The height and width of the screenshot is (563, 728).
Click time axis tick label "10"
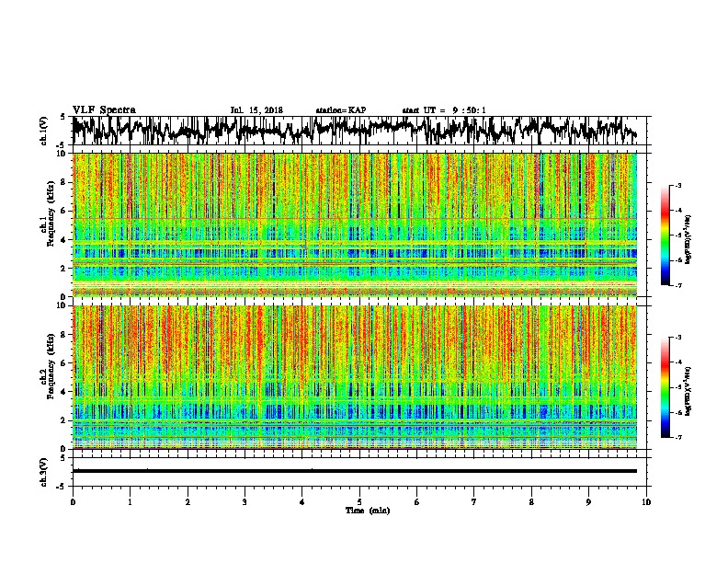(646, 502)
